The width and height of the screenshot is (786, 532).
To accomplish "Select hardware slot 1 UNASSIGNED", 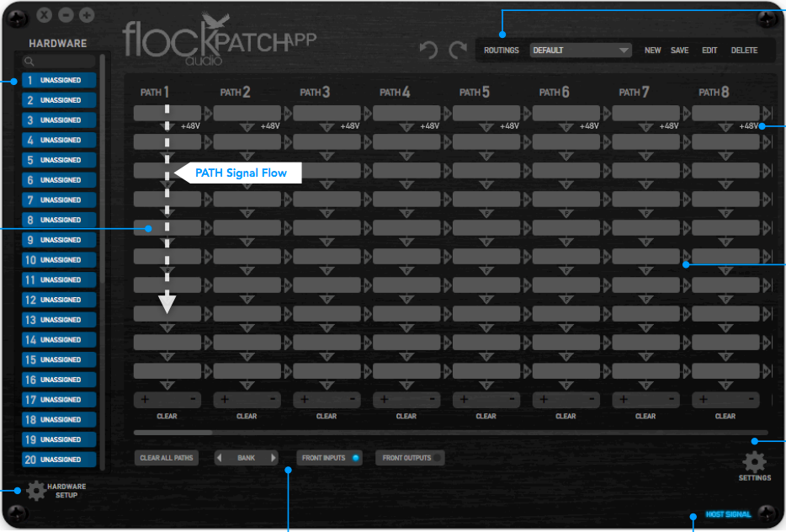I will 59,80.
